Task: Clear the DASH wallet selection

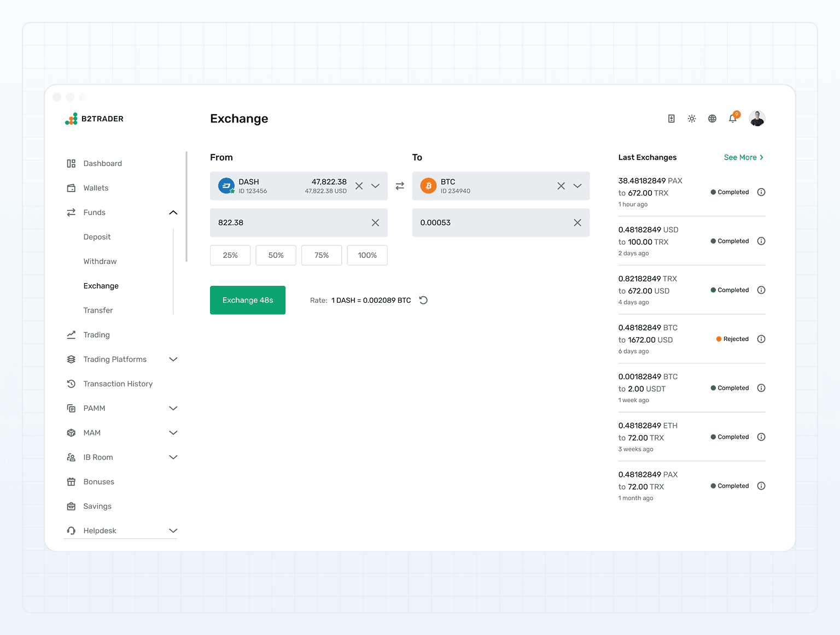Action: [x=359, y=186]
